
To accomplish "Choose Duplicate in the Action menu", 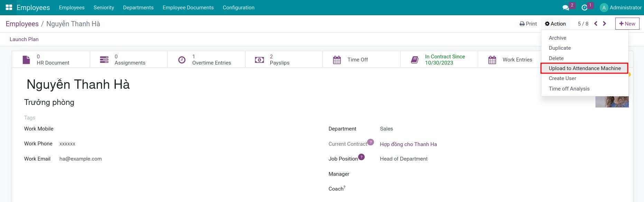I will (585, 48).
